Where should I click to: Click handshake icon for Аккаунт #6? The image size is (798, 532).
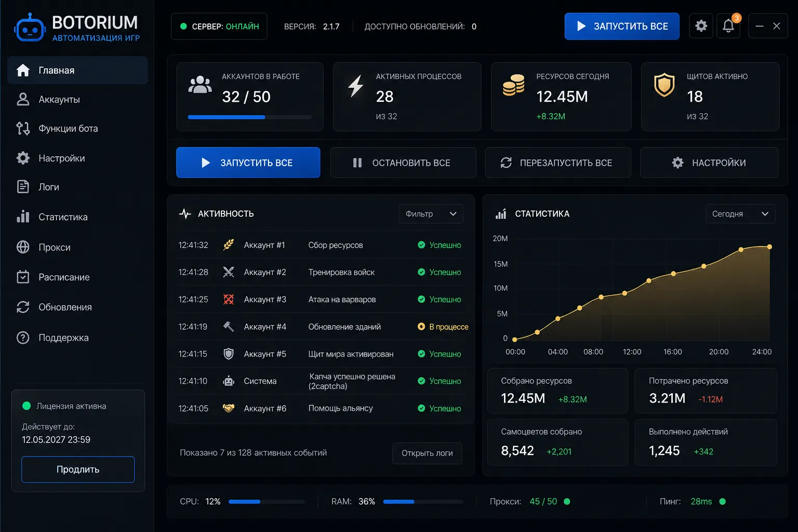tap(228, 408)
